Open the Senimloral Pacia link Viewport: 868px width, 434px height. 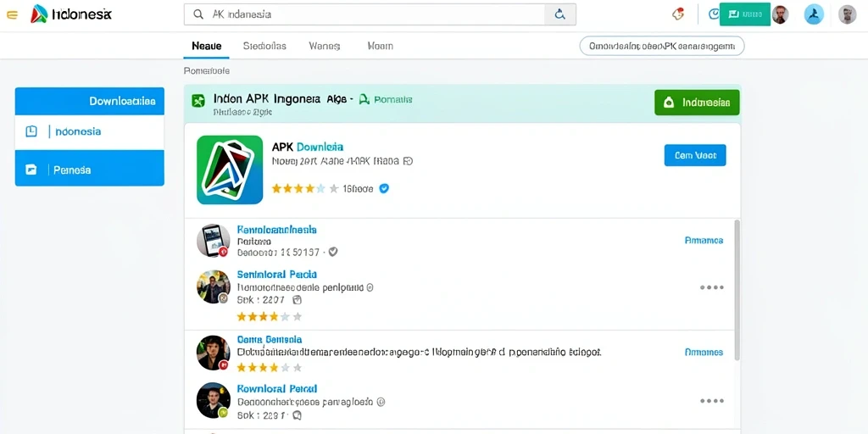[x=277, y=275]
